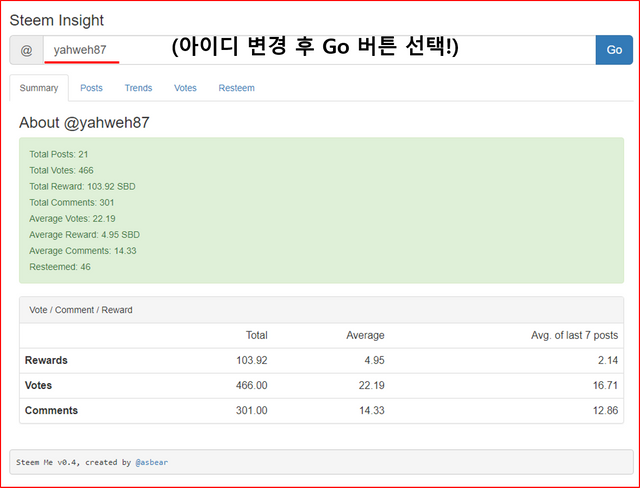Select the Comments total value 301.00

tap(251, 410)
